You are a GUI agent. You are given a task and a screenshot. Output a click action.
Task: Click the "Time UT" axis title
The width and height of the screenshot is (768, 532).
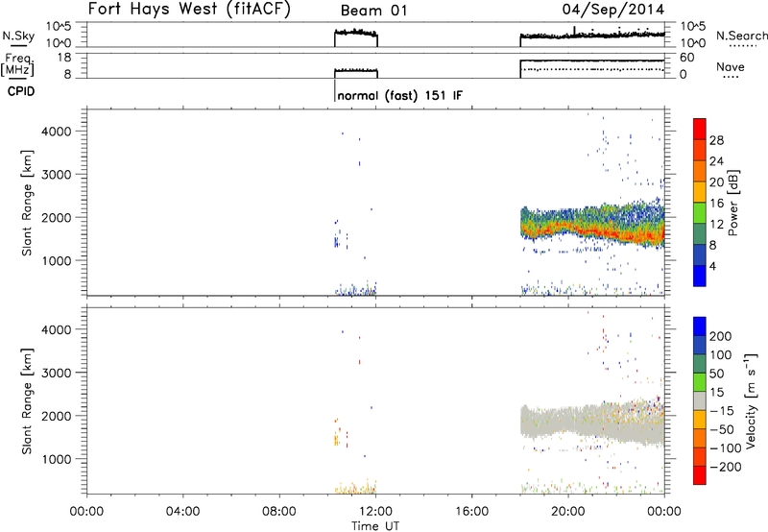375,526
